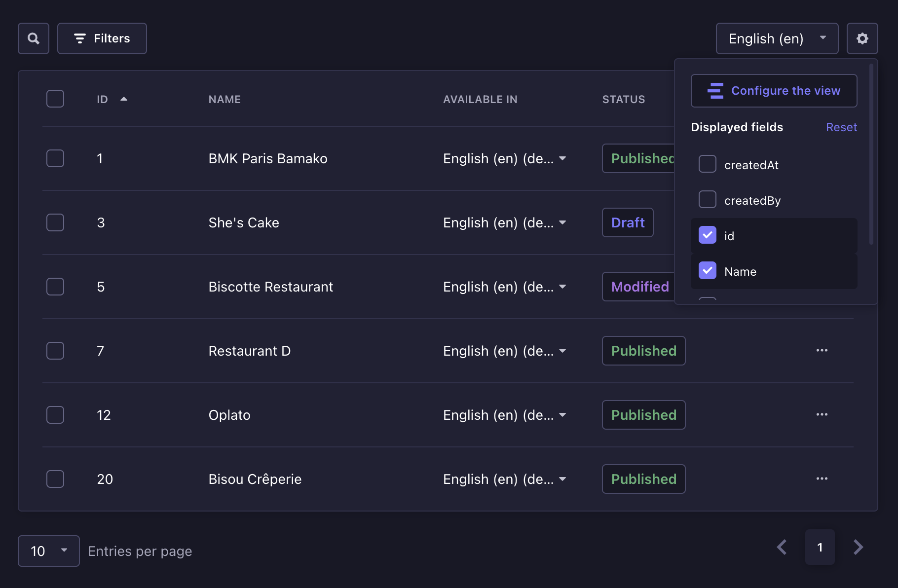The image size is (898, 588).
Task: Open the Entries per page dropdown
Action: point(48,551)
